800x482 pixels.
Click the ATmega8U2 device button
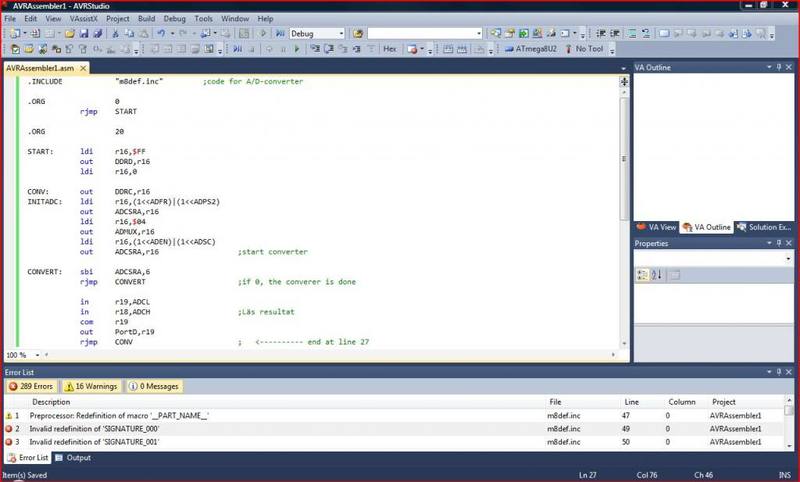[531, 49]
